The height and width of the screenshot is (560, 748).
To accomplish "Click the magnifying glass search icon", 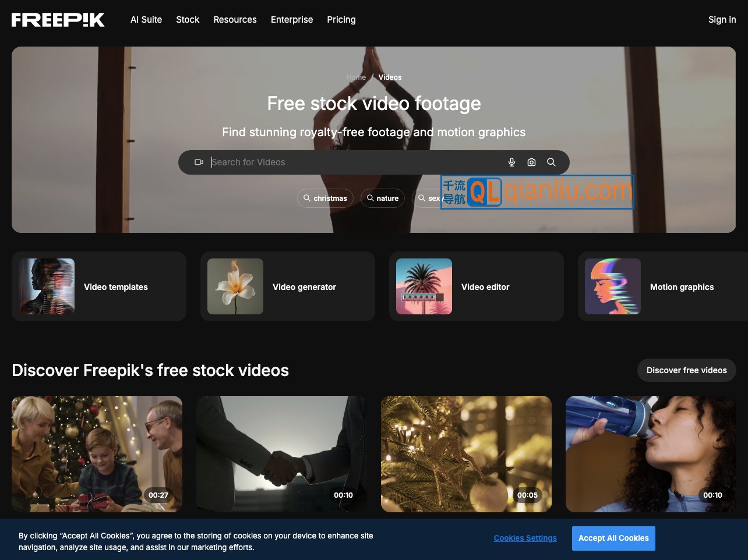I will [x=551, y=162].
